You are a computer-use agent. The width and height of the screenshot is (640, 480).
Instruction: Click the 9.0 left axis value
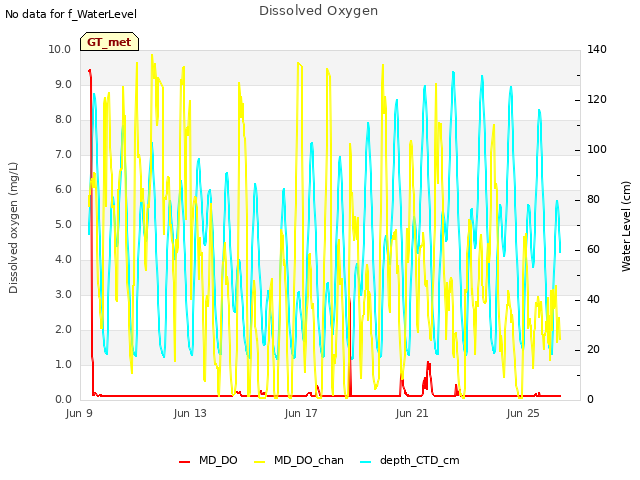[63, 84]
